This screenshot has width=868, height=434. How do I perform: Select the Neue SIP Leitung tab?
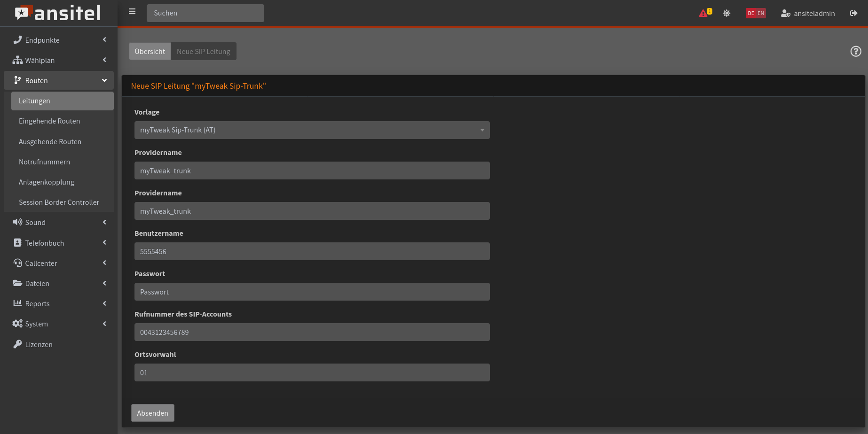point(203,51)
